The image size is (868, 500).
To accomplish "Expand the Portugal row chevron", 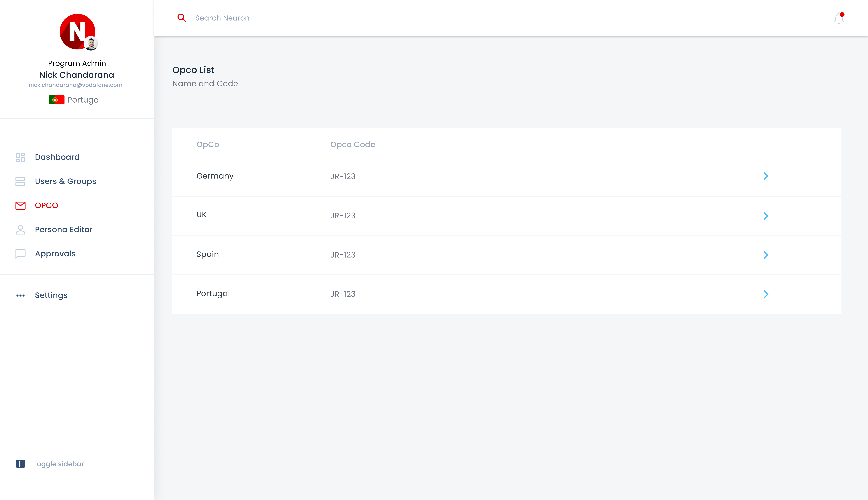I will coord(766,294).
